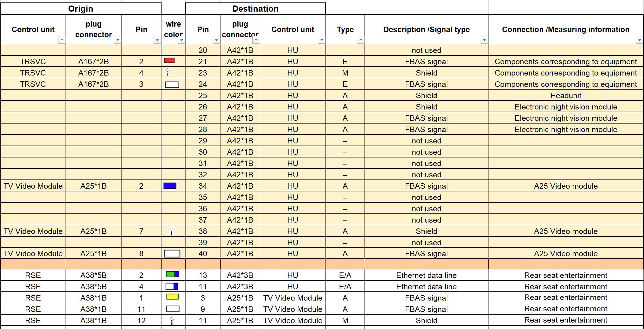Select HU control unit cell in pin 30 row
Image resolution: width=644 pixels, height=329 pixels.
293,152
